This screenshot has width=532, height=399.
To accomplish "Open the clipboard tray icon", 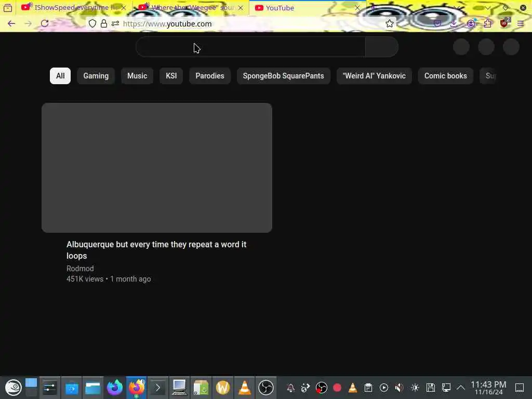I will [368, 388].
